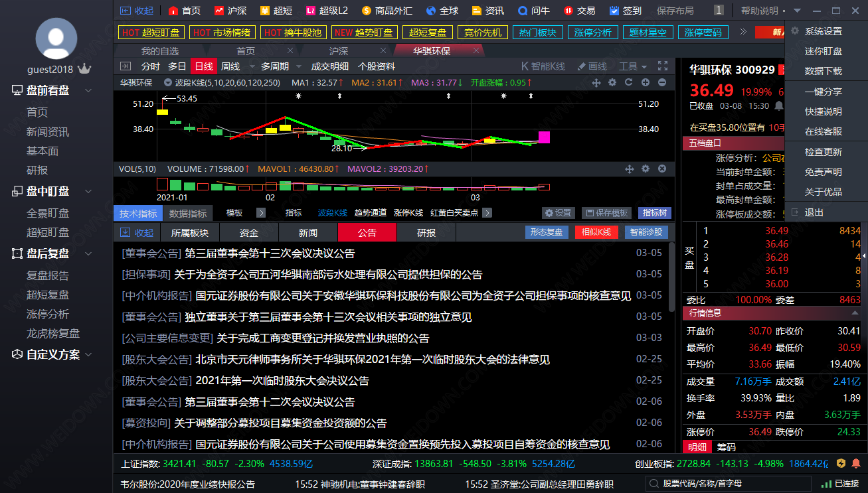Select the 涨停K线 indicator
The width and height of the screenshot is (868, 493).
coord(408,213)
